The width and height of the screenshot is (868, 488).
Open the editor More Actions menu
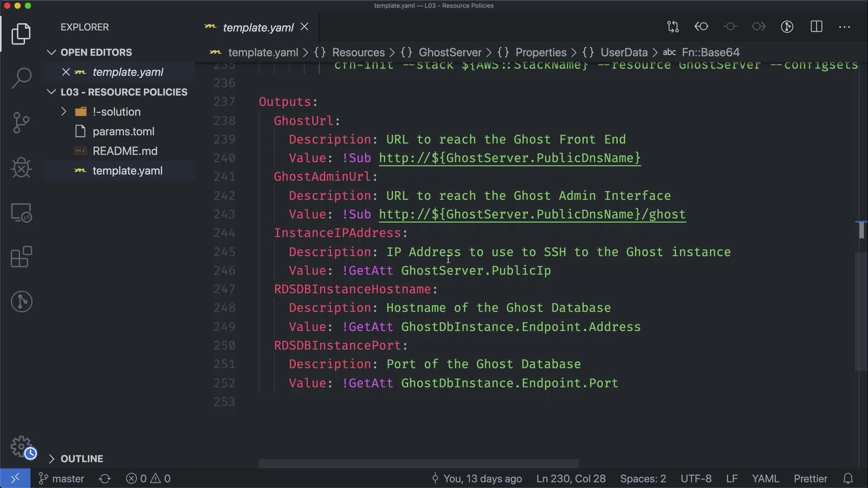tap(844, 27)
